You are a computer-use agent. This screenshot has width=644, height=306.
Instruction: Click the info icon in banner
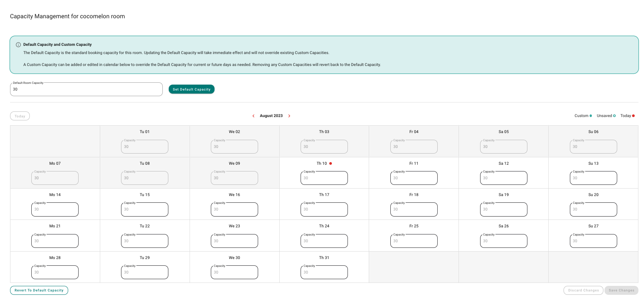pos(18,45)
